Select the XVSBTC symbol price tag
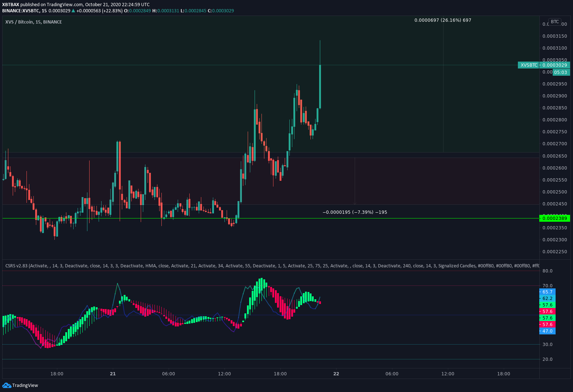The height and width of the screenshot is (392, 573). pyautogui.click(x=529, y=65)
